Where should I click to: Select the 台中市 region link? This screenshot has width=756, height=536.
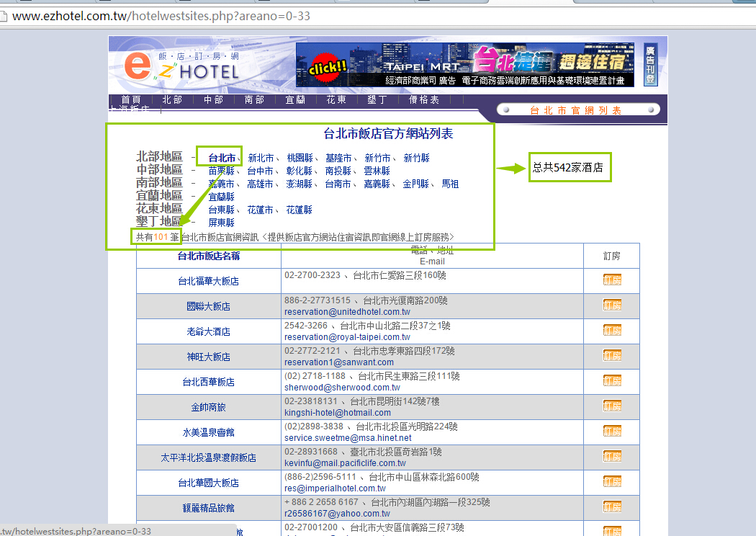(x=261, y=171)
